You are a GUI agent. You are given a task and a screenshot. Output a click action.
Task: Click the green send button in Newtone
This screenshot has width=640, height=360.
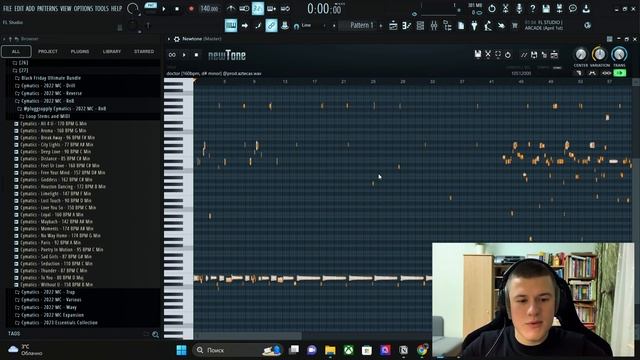[620, 73]
